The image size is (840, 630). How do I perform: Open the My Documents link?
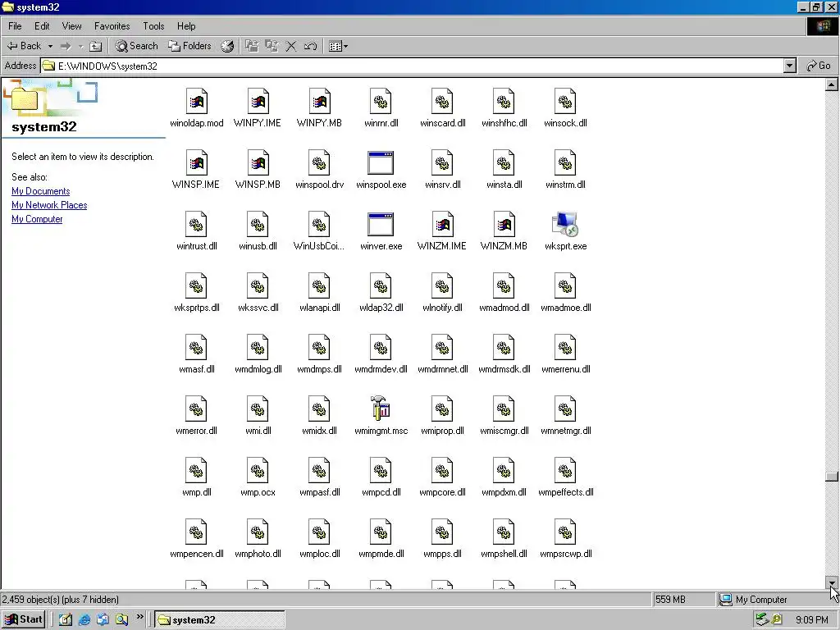41,191
